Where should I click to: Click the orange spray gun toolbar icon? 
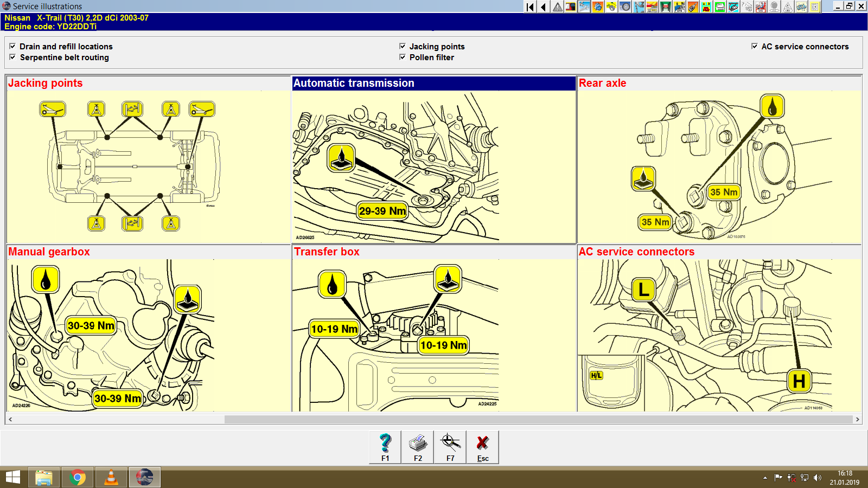pos(693,7)
